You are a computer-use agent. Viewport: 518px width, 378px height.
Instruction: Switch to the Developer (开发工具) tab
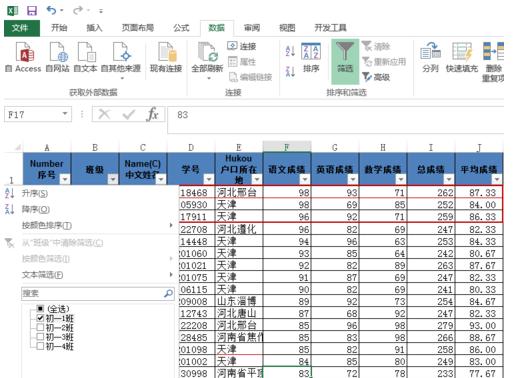(x=331, y=28)
